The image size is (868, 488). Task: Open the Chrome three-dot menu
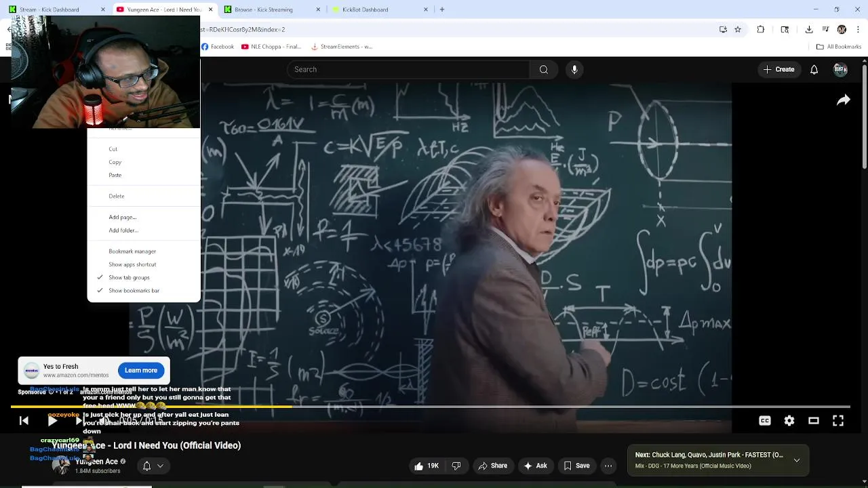pyautogui.click(x=858, y=29)
